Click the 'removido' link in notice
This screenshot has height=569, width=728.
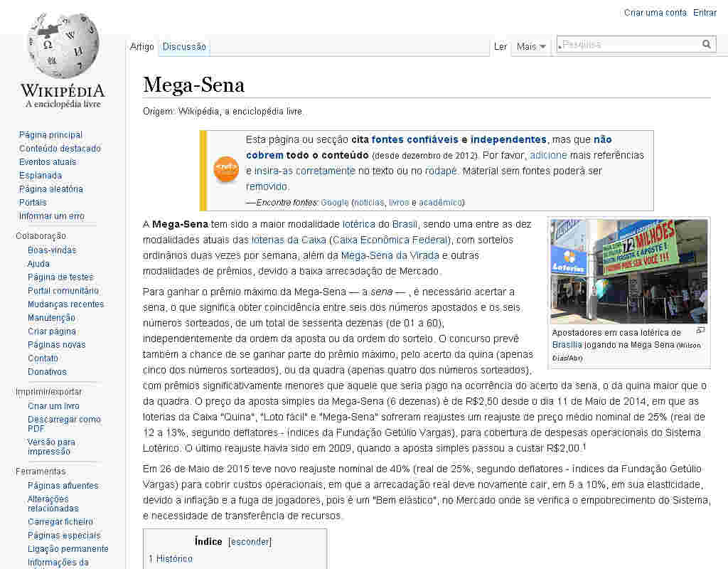pos(267,187)
